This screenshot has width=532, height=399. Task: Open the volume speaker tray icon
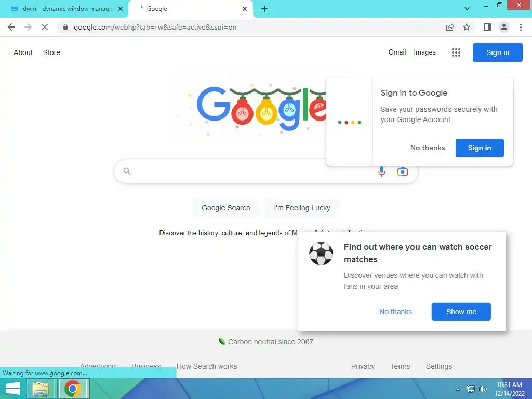pyautogui.click(x=483, y=389)
